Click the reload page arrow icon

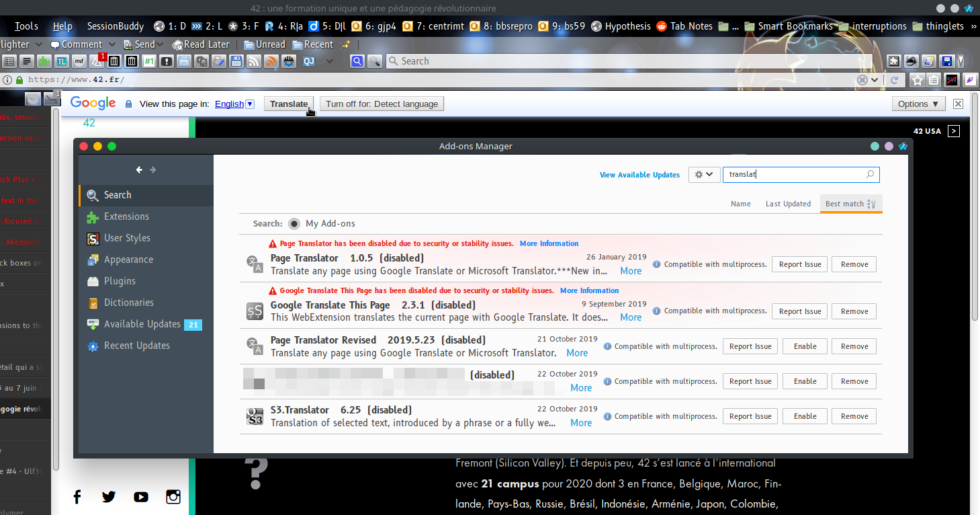click(895, 80)
